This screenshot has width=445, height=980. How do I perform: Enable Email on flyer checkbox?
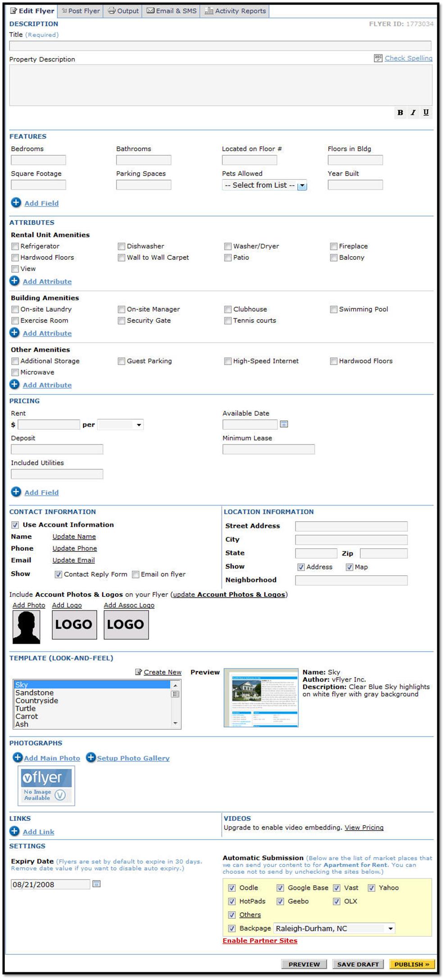pos(135,574)
